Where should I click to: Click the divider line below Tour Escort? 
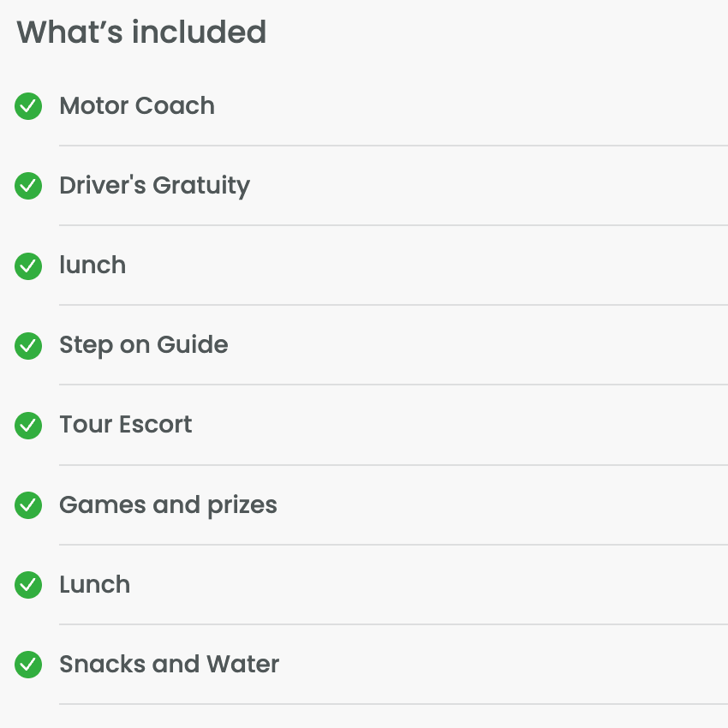(x=393, y=465)
